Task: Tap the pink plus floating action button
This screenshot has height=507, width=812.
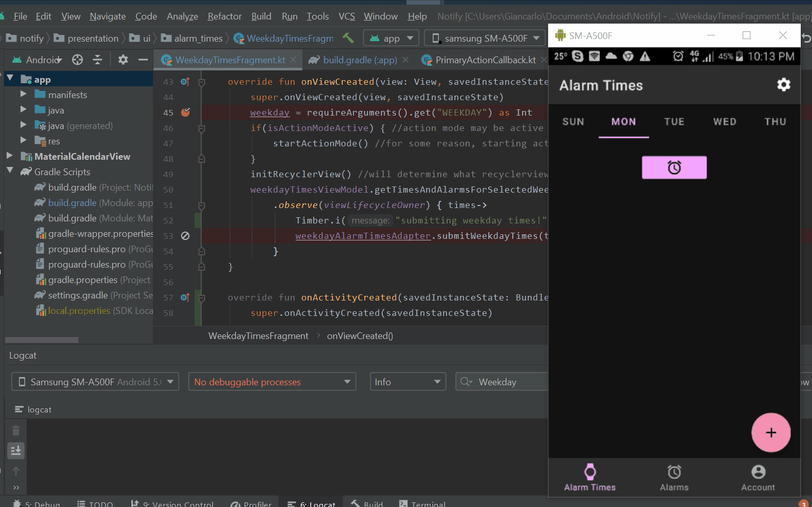Action: [x=771, y=433]
